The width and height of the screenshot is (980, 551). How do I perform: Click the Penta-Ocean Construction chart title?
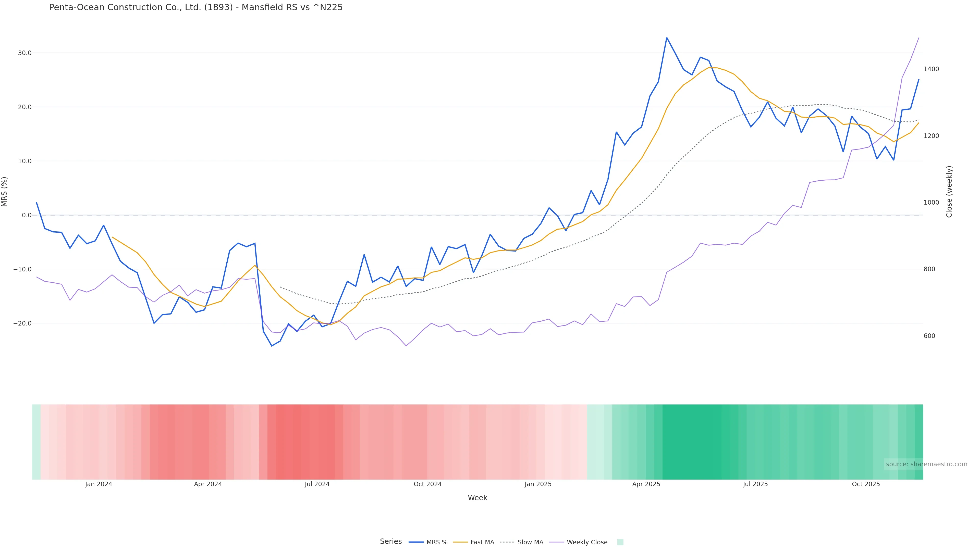195,7
